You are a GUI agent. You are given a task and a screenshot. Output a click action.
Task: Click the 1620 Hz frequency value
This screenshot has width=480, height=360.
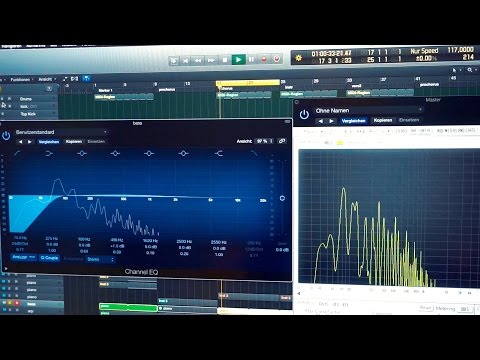tap(150, 241)
